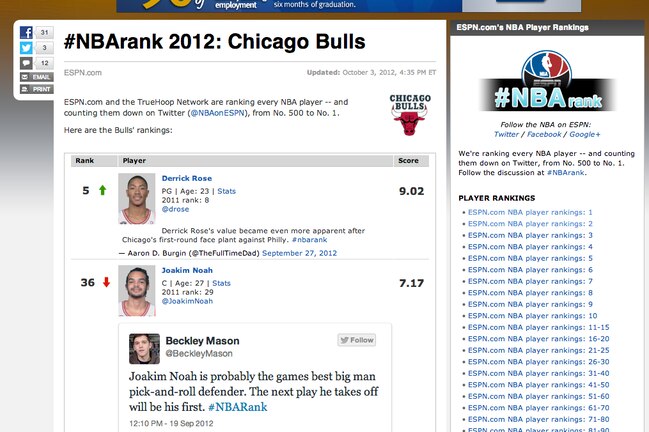Image resolution: width=649 pixels, height=432 pixels.
Task: Click Derrick Rose headshot photo
Action: click(x=137, y=199)
